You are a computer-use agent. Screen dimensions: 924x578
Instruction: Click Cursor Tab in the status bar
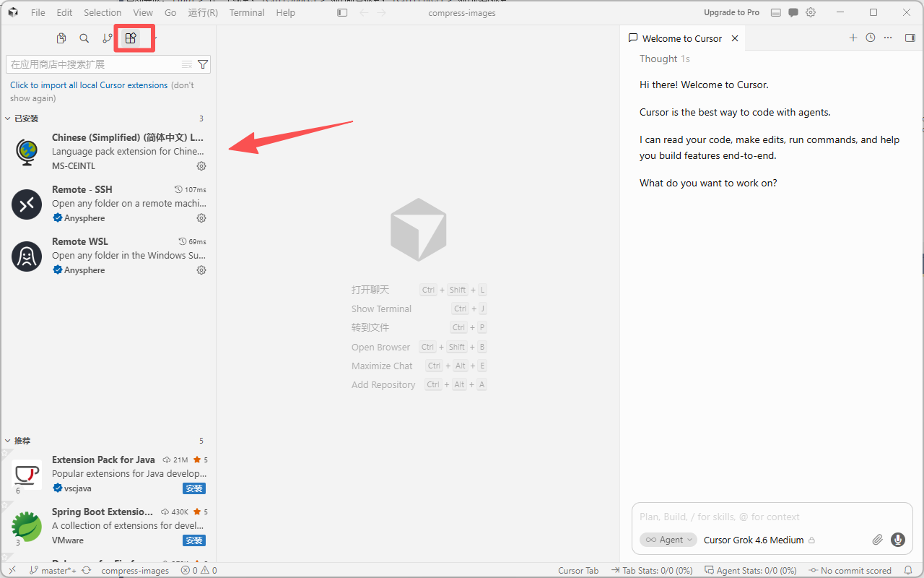tap(578, 570)
